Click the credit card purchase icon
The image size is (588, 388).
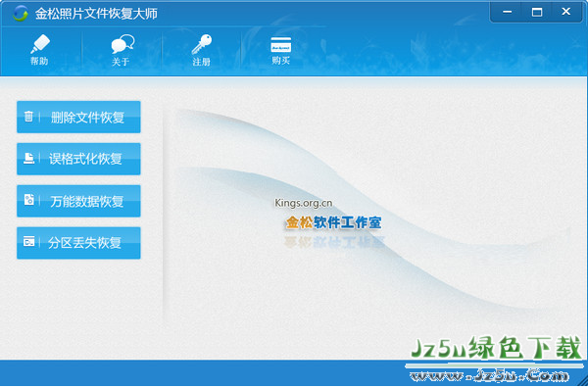(x=281, y=45)
